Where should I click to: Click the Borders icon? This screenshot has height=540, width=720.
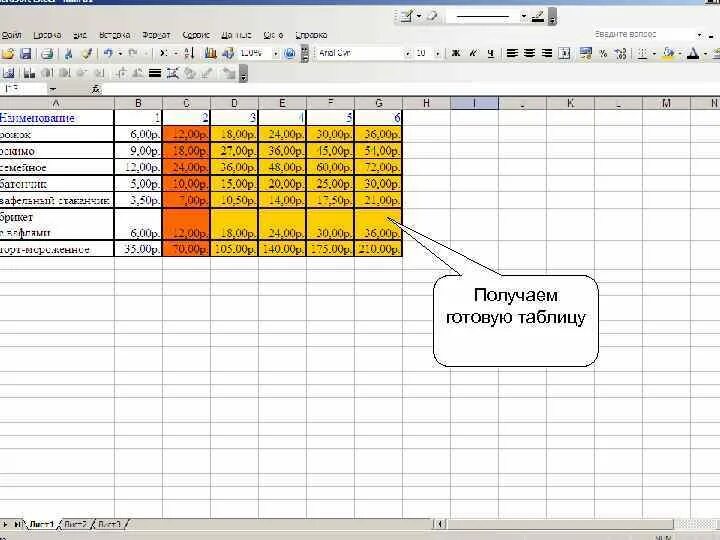643,54
